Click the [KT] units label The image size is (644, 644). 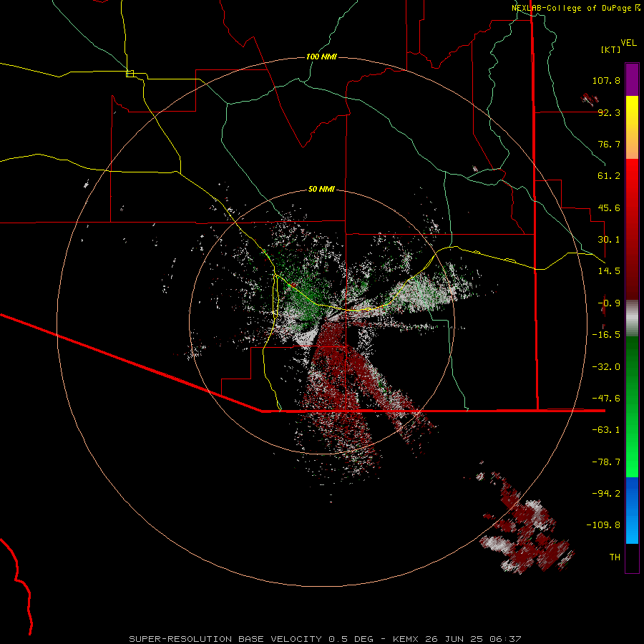point(611,49)
